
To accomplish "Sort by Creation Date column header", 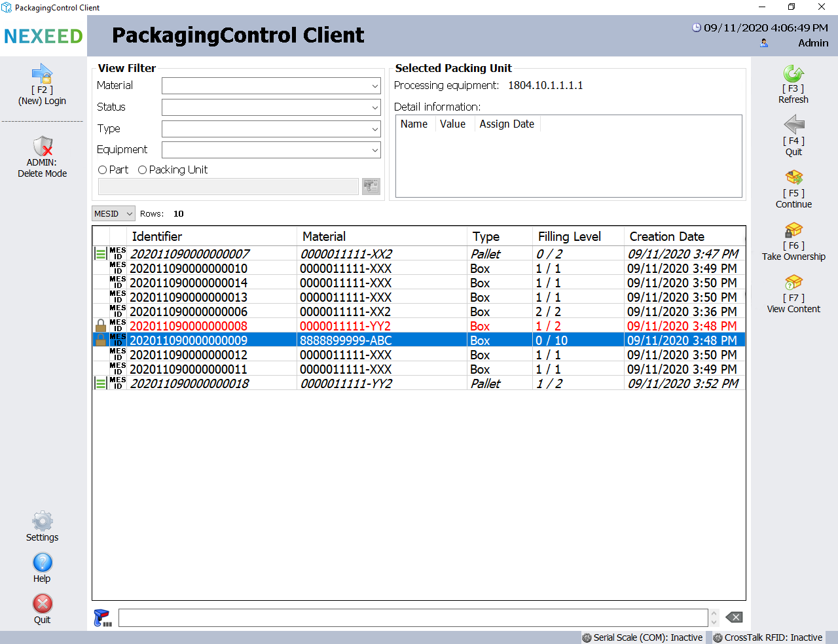I will [x=666, y=237].
